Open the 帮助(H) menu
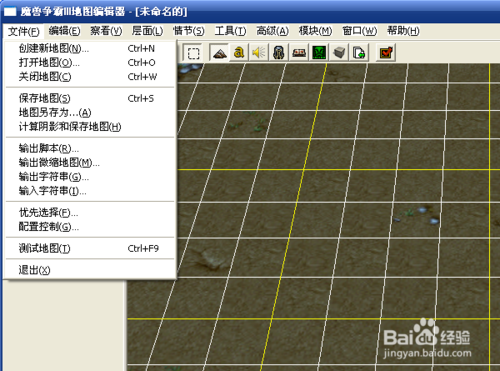The width and height of the screenshot is (500, 371). point(403,31)
